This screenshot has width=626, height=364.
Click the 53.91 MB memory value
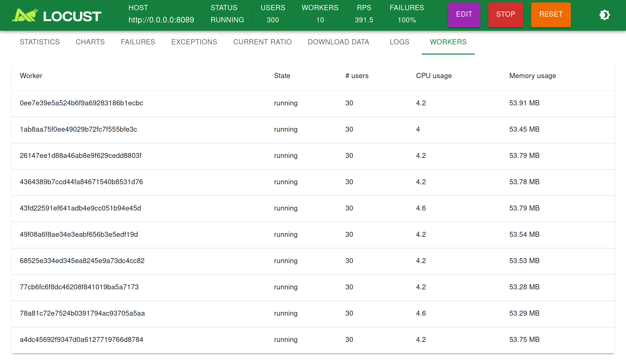pos(524,103)
